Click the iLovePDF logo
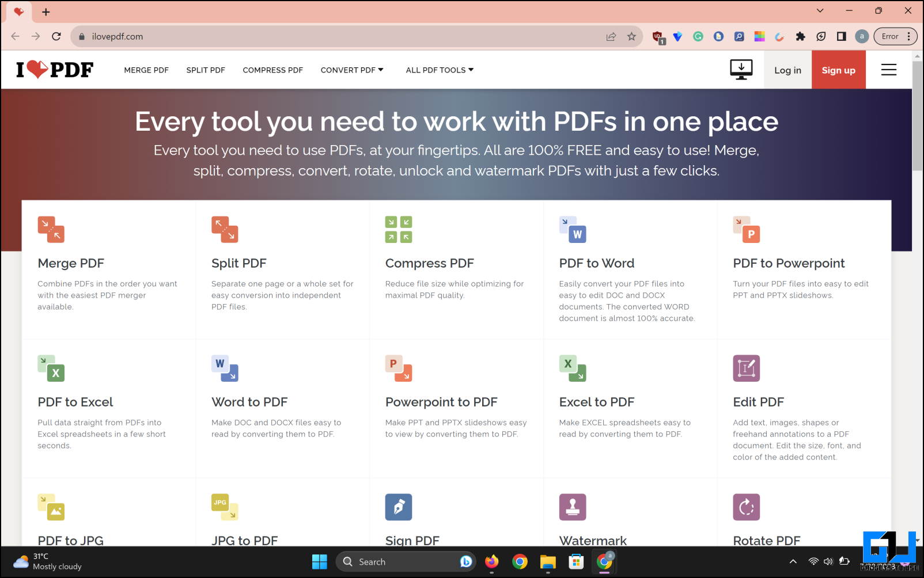This screenshot has width=924, height=578. click(x=55, y=70)
